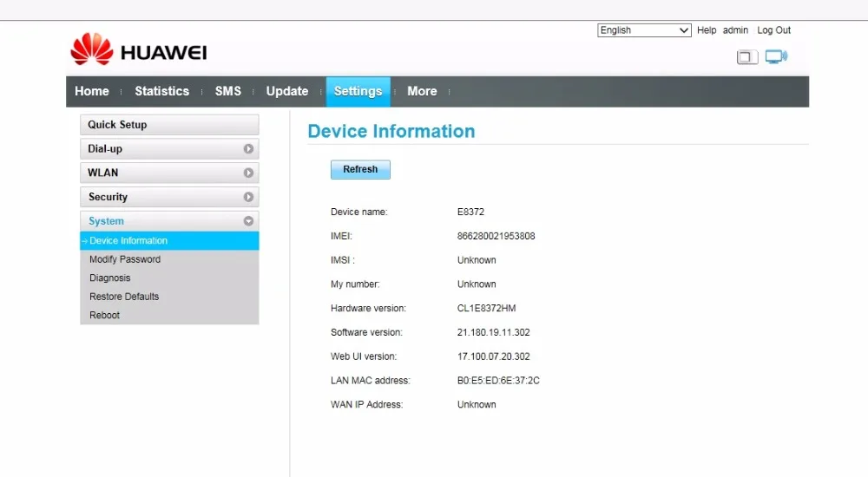
Task: Open the WLAN settings section
Action: 169,173
